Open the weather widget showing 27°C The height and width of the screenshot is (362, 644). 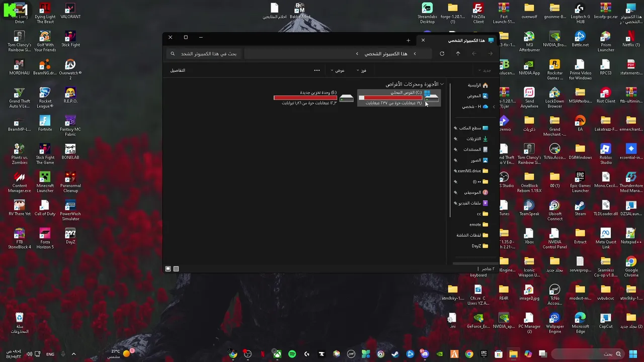click(120, 354)
